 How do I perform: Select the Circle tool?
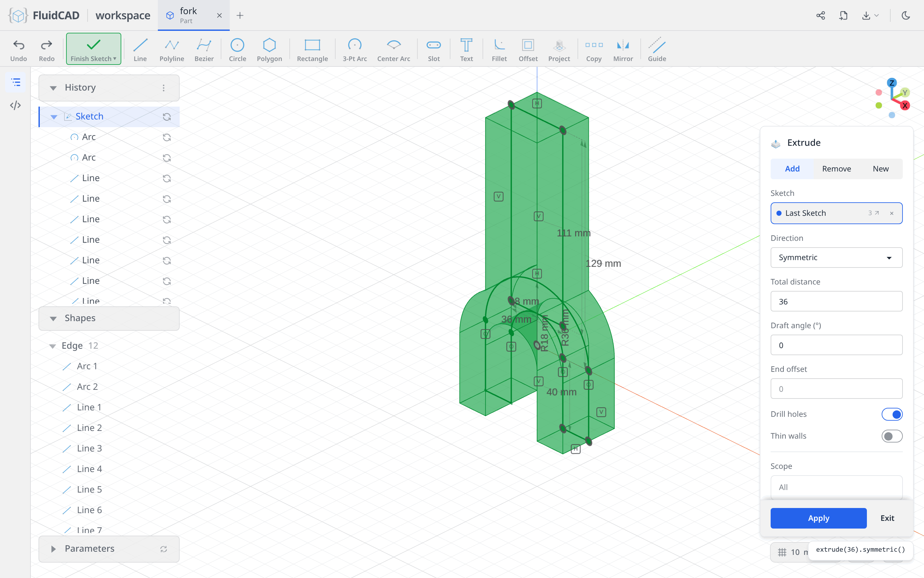coord(237,50)
